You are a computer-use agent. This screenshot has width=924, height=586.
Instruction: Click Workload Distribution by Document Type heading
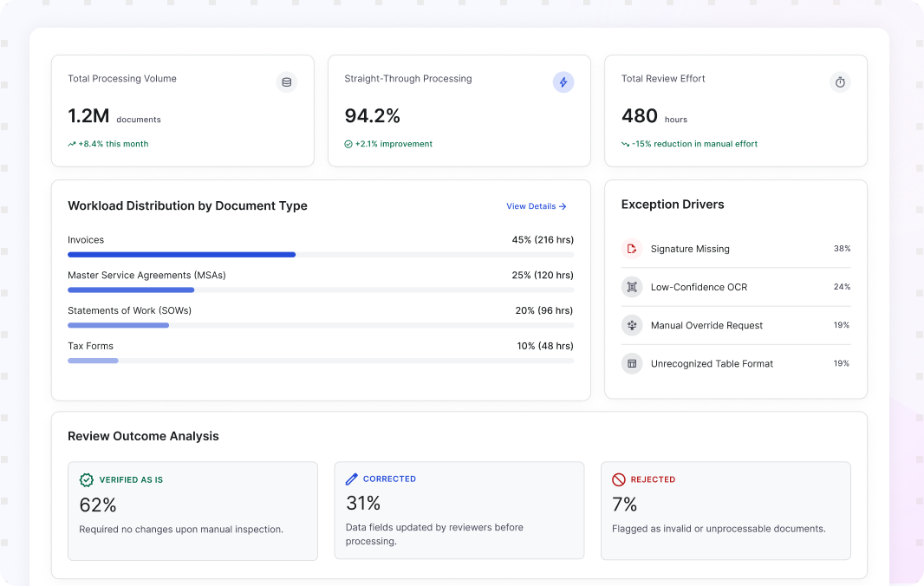click(x=187, y=205)
